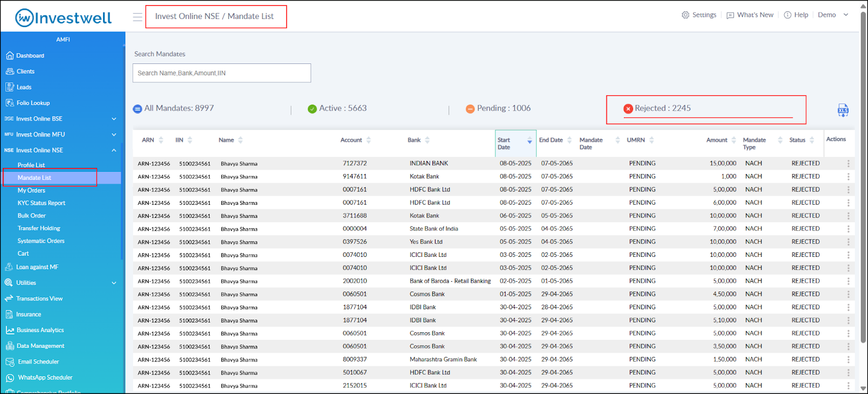Image resolution: width=868 pixels, height=394 pixels.
Task: Open the Help menu
Action: point(796,15)
